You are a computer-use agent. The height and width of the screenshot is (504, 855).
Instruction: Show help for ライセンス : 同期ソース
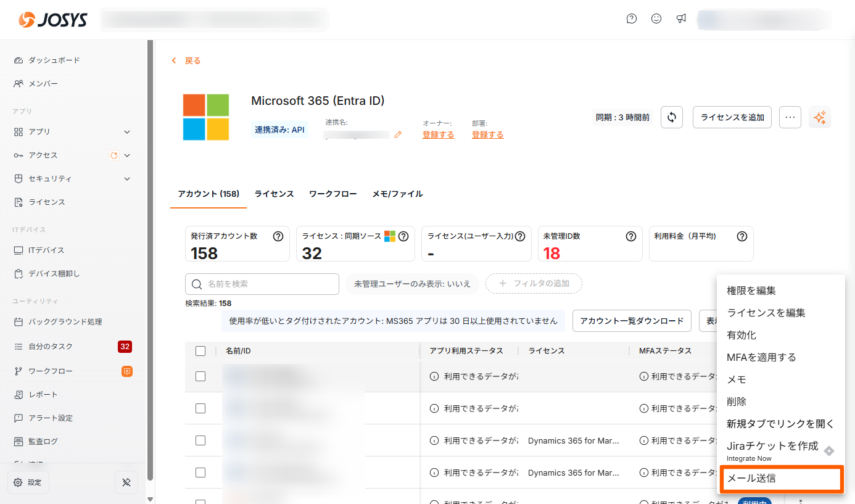pos(403,236)
